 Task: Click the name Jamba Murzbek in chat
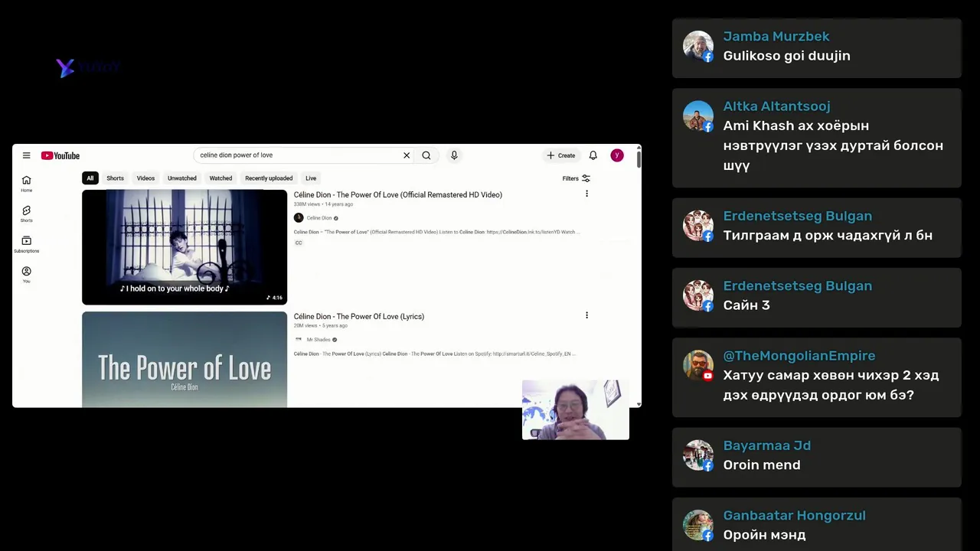(x=776, y=37)
